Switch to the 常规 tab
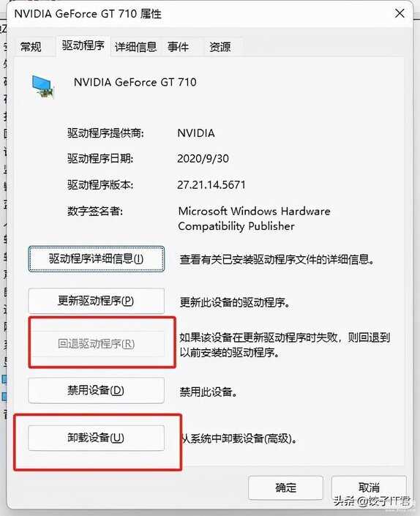Screen dimensions: 420x516 coord(31,47)
